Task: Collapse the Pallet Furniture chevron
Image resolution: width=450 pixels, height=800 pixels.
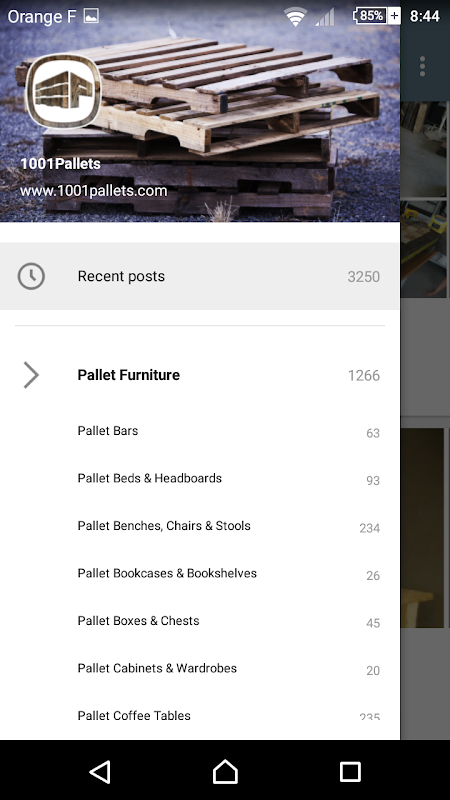Action: pos(31,375)
